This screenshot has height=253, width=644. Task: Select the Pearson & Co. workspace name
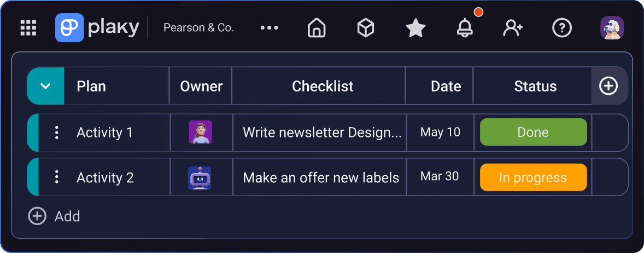(198, 28)
